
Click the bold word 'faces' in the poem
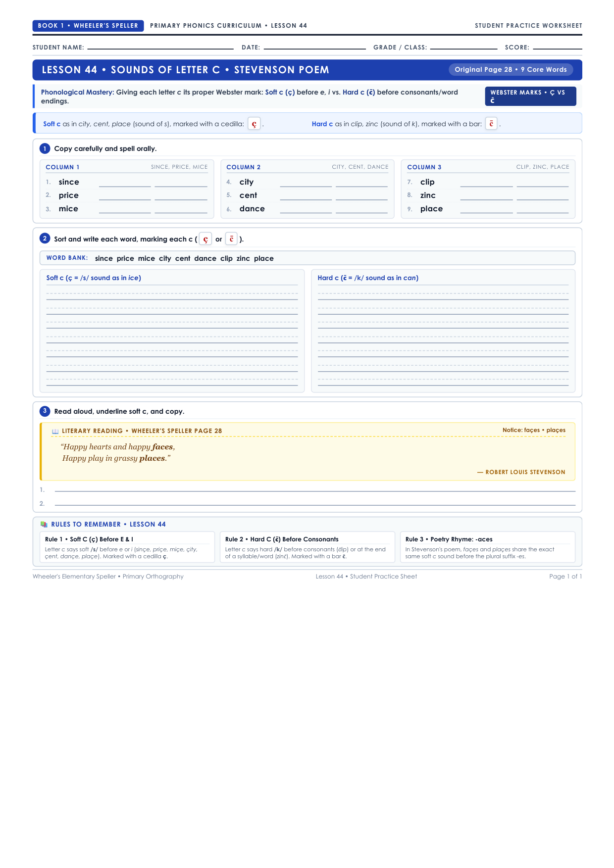162,447
